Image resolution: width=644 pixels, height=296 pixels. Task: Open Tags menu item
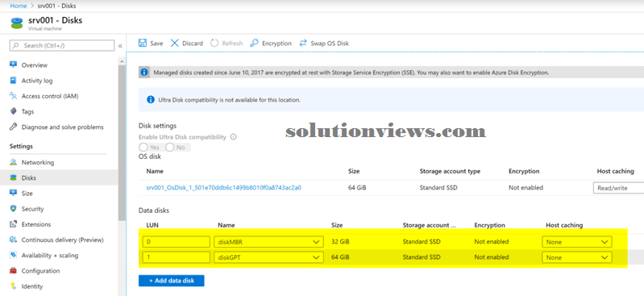coord(27,111)
